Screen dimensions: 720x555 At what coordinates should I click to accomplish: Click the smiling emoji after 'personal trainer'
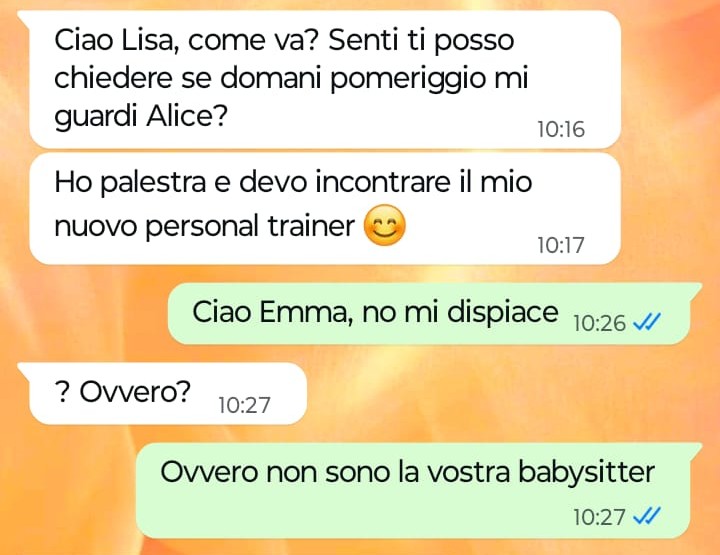tap(384, 225)
